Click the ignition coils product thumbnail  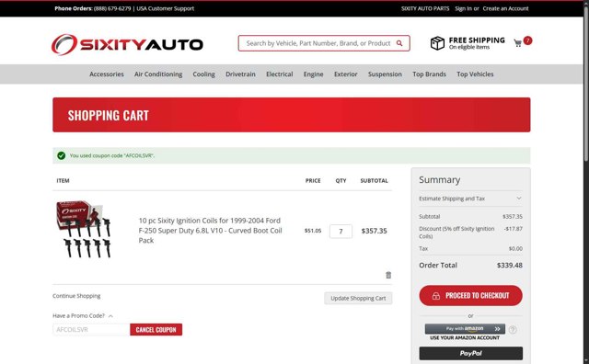click(84, 229)
